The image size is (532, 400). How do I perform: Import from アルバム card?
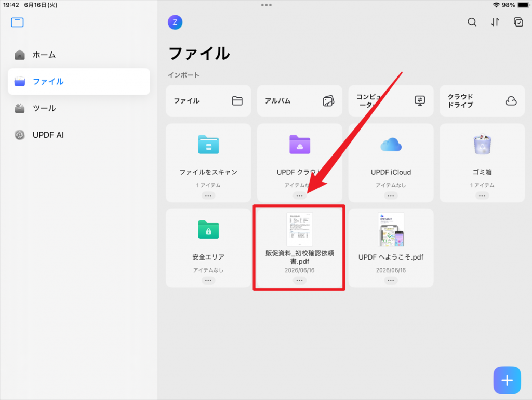(x=300, y=101)
